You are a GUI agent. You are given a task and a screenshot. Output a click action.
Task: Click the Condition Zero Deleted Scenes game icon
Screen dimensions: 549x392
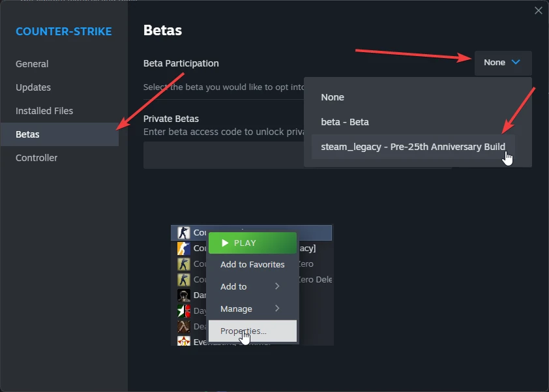tap(183, 280)
